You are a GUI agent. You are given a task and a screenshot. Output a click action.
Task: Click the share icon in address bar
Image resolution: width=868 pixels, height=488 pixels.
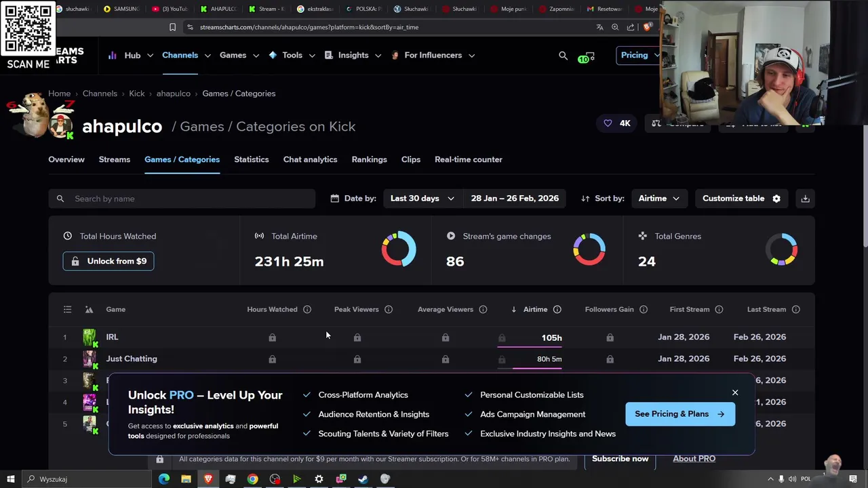pyautogui.click(x=631, y=27)
